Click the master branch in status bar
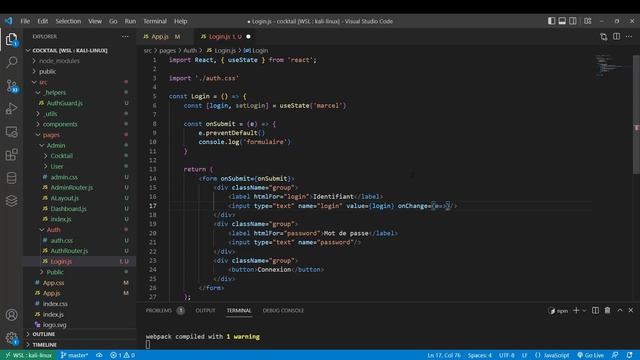 coord(75,355)
